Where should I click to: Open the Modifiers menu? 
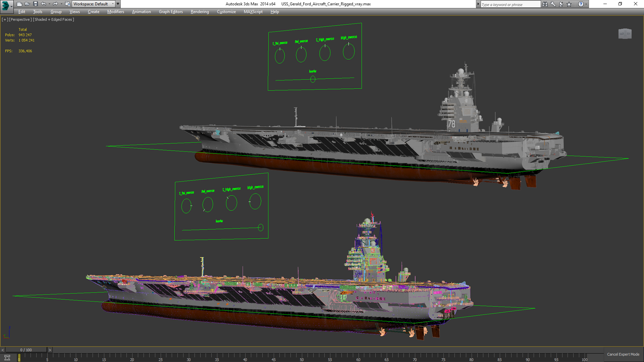(x=115, y=12)
